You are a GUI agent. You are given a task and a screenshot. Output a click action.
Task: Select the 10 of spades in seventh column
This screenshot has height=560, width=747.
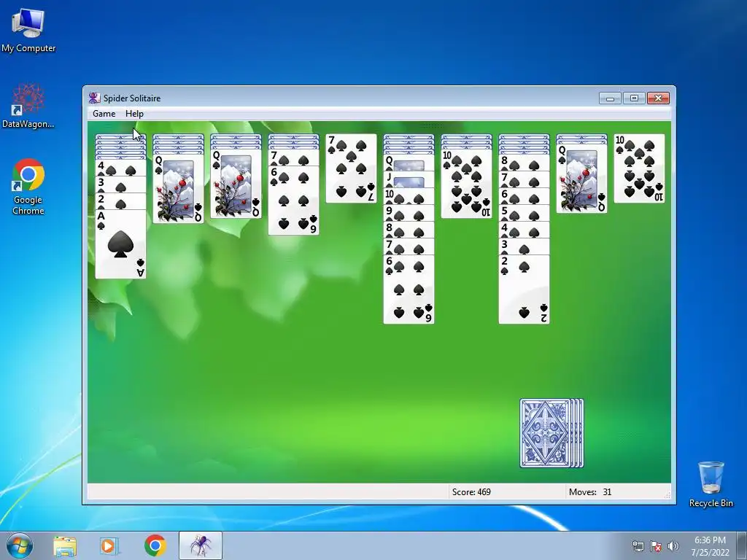pos(466,184)
